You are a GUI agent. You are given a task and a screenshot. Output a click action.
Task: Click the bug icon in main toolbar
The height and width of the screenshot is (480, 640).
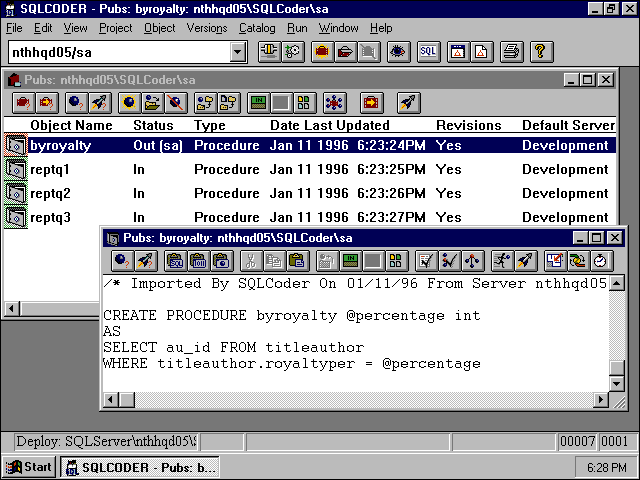tap(398, 51)
